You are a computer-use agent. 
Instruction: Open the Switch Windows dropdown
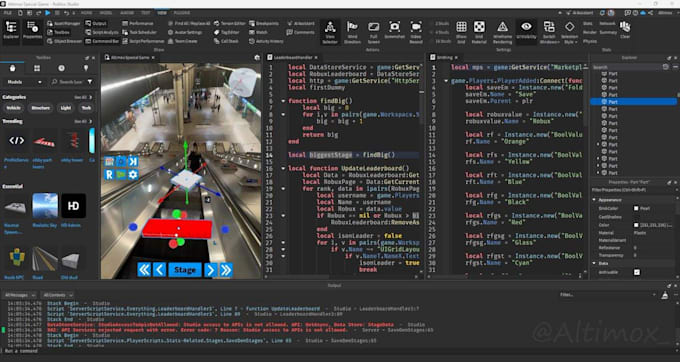549,31
